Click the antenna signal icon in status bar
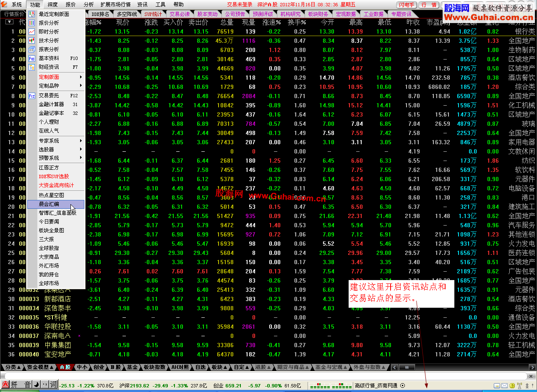 pyautogui.click(x=519, y=385)
